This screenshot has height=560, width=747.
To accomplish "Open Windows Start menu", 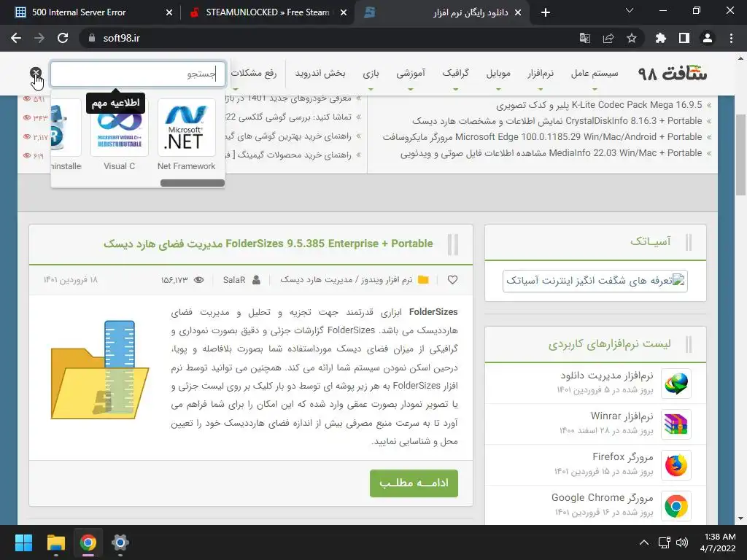I will click(x=23, y=542).
